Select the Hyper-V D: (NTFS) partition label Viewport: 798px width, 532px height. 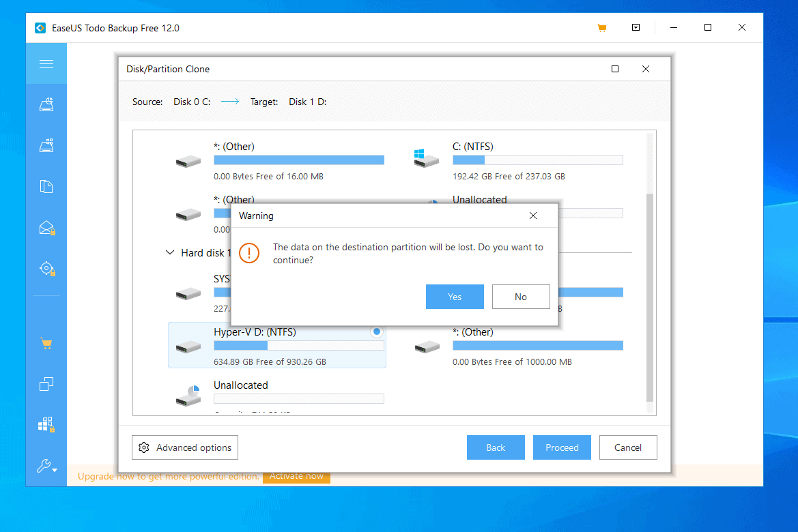[255, 332]
